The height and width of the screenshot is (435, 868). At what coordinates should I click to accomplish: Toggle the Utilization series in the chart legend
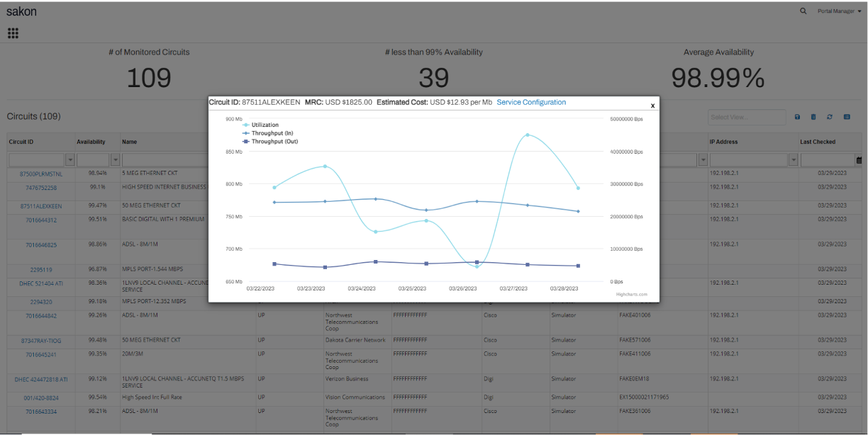(265, 125)
